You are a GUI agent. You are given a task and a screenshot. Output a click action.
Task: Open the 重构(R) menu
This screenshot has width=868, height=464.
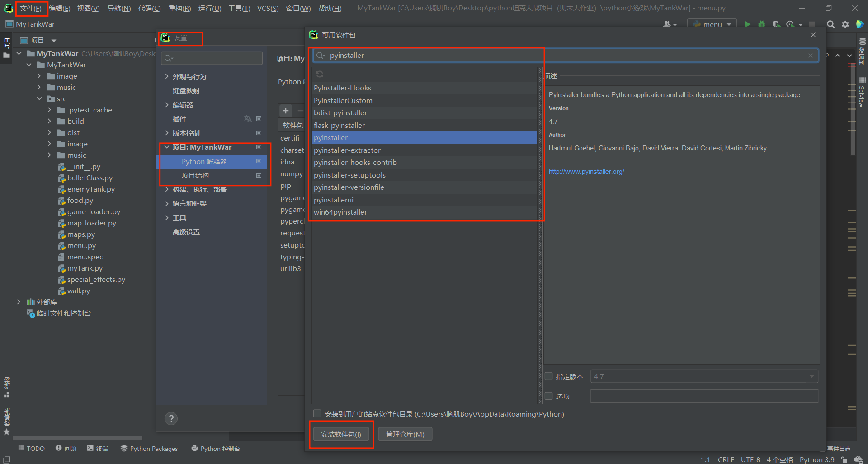(179, 8)
